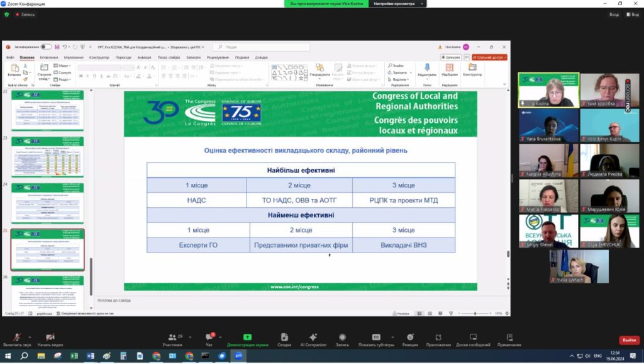Screen dimensions: 644x364
Task: Open Надбудови add-ins
Action: pos(450,69)
